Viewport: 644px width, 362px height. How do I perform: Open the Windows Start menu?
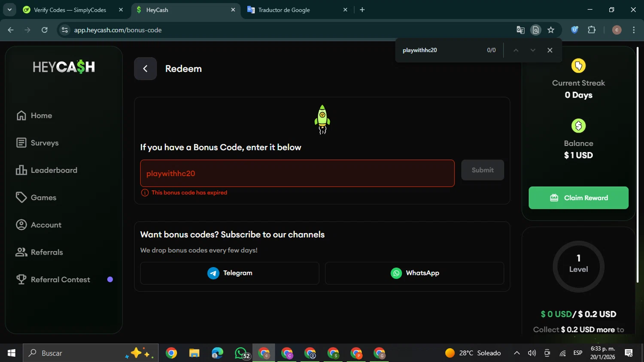(x=11, y=353)
